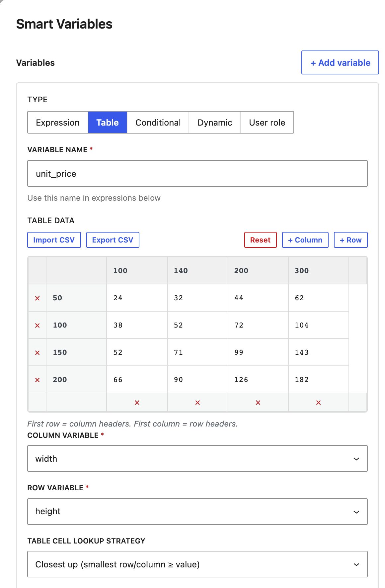Viewport: 385px width, 588px height.
Task: Click the table cell containing 71
Action: coord(197,352)
